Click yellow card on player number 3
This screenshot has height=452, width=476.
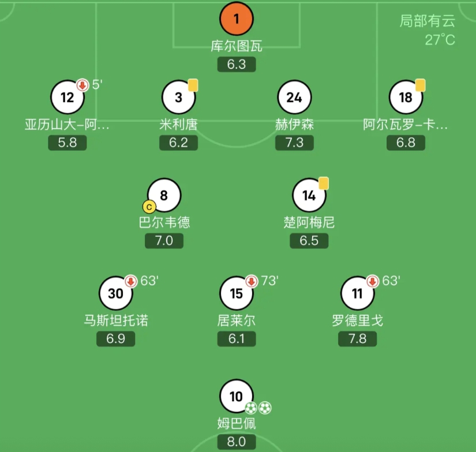(193, 85)
